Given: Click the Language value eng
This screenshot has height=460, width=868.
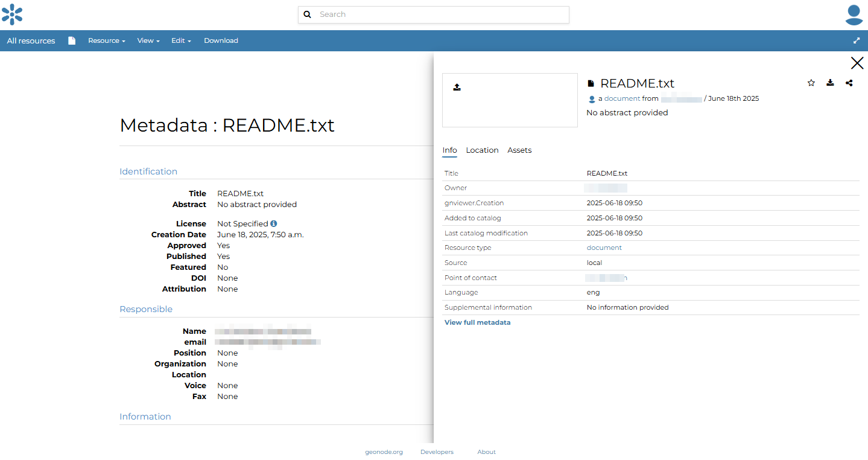Looking at the screenshot, I should pos(593,293).
